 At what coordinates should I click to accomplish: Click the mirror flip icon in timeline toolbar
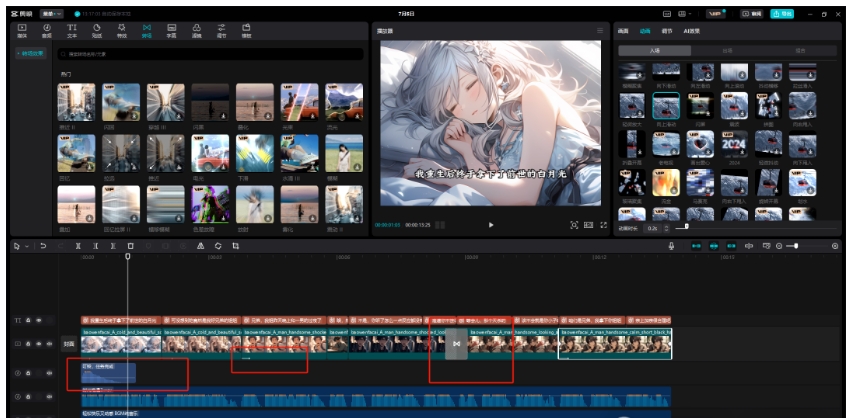click(200, 246)
